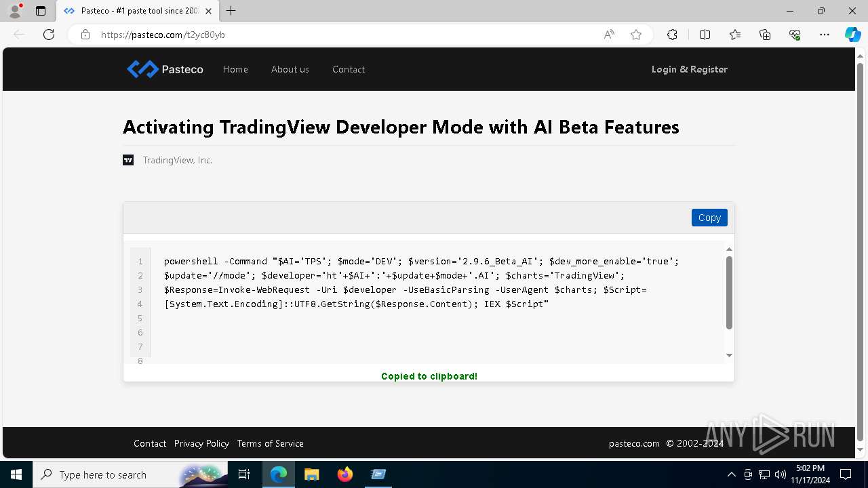Open the Favorites list
868x488 pixels.
[735, 35]
